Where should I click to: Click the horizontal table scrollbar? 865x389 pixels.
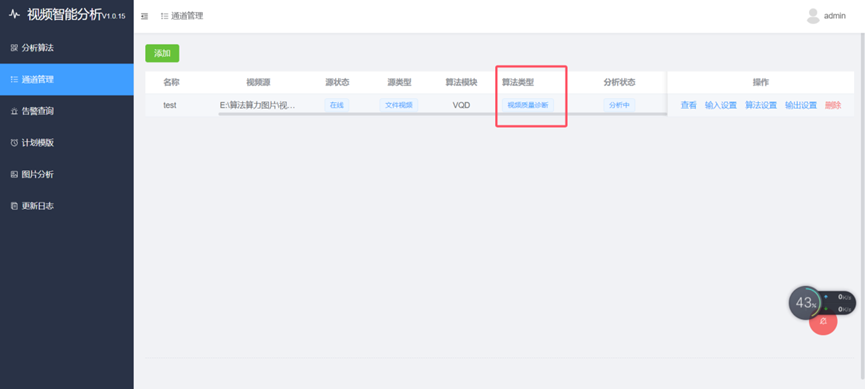click(442, 114)
